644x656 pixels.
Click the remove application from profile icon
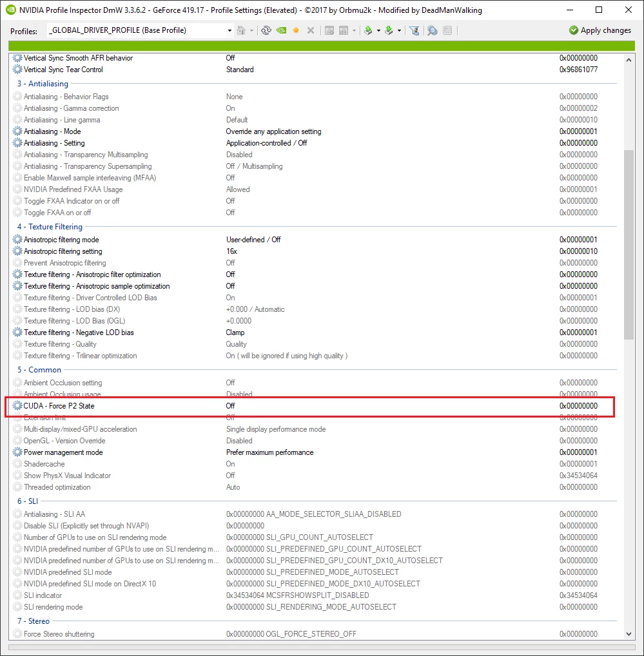(344, 30)
